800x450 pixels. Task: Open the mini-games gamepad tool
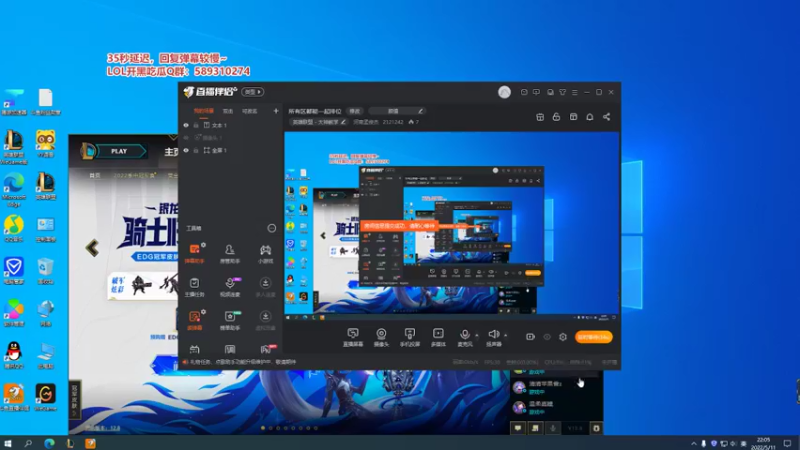click(265, 253)
